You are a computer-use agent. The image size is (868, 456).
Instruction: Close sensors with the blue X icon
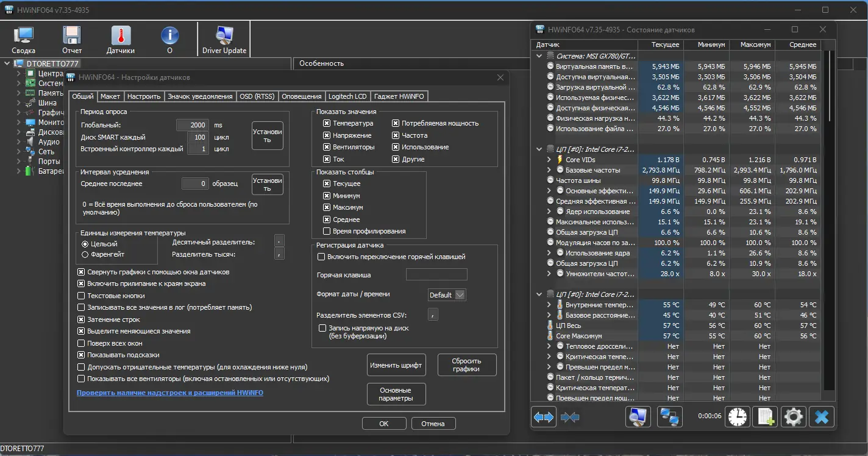click(x=822, y=417)
